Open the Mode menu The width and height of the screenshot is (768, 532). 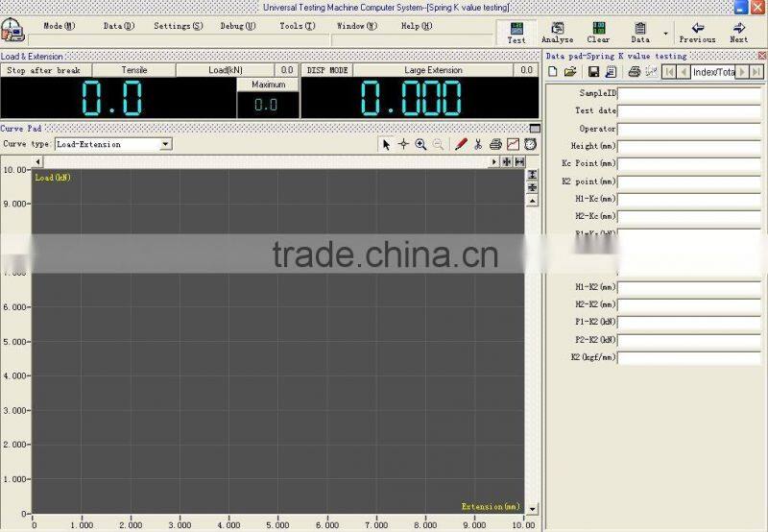60,26
